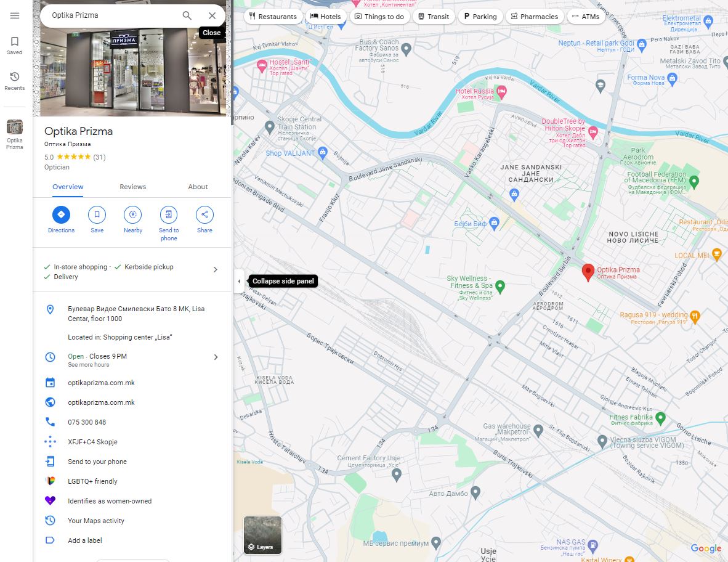This screenshot has height=562, width=728.
Task: Open the main hamburger menu
Action: [x=14, y=16]
